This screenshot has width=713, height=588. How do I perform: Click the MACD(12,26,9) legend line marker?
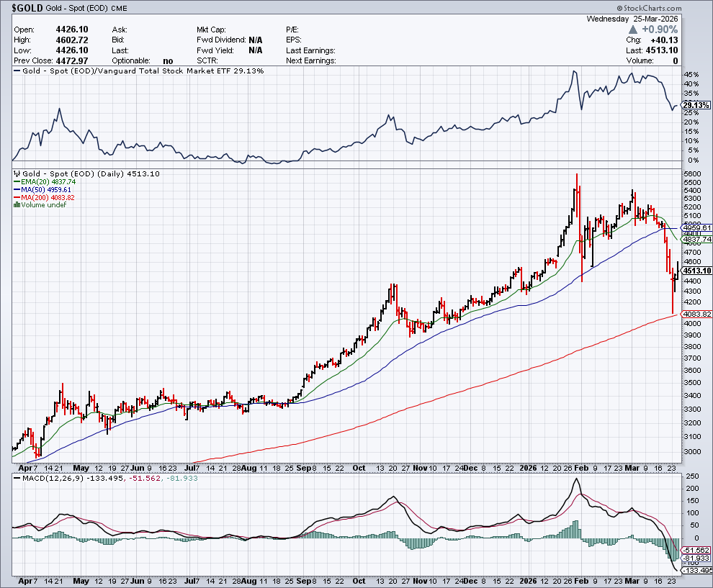pyautogui.click(x=17, y=479)
